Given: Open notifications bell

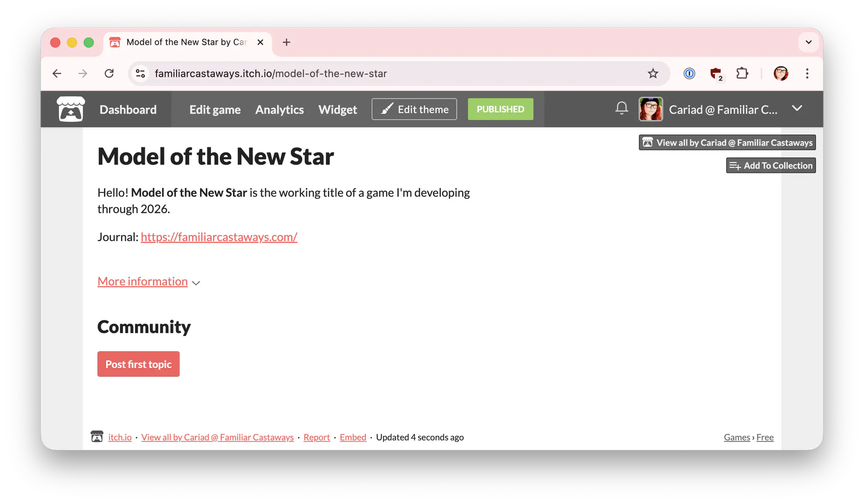Looking at the screenshot, I should [x=621, y=108].
